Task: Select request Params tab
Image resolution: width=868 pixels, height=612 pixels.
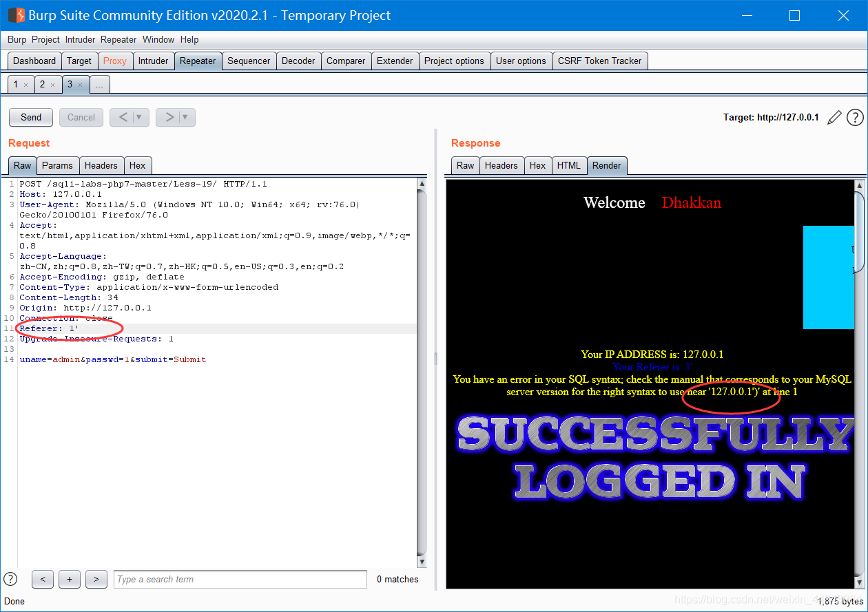Action: (57, 165)
